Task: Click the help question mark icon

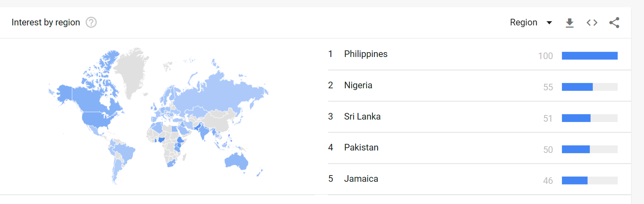Action: point(91,22)
